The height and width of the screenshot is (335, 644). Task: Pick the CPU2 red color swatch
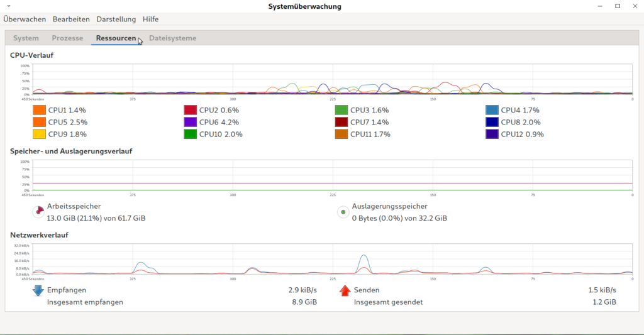tap(190, 110)
